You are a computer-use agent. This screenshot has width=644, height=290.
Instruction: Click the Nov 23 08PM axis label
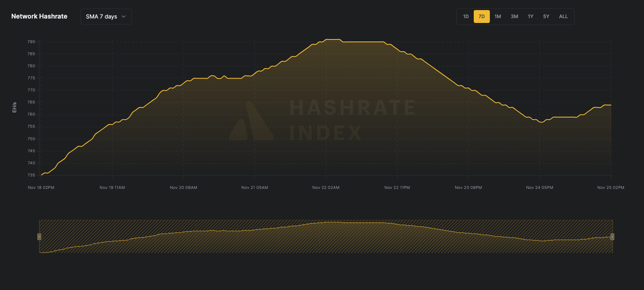point(469,188)
